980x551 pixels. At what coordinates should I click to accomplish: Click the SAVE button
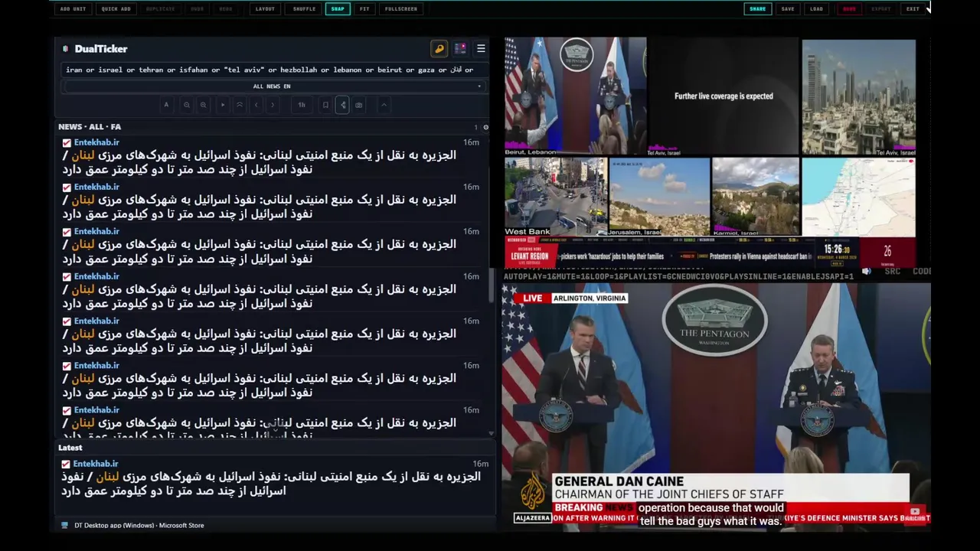(788, 9)
